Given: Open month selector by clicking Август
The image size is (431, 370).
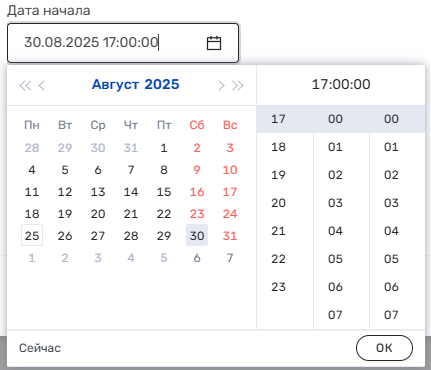Looking at the screenshot, I should point(116,84).
